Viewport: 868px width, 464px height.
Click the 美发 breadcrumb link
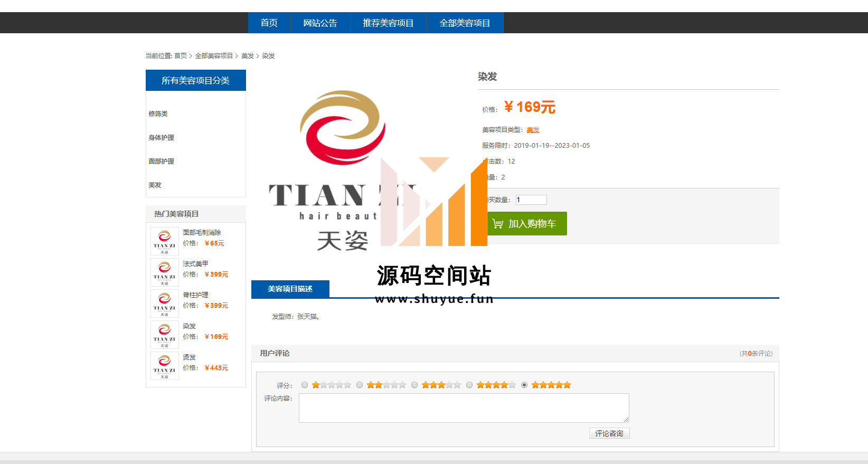click(248, 56)
